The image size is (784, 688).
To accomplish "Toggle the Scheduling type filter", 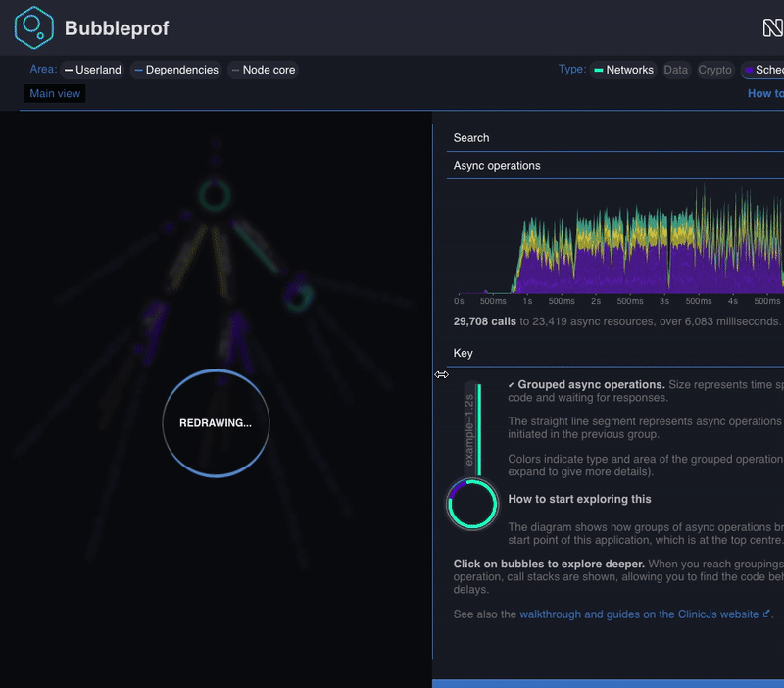I will click(x=763, y=70).
